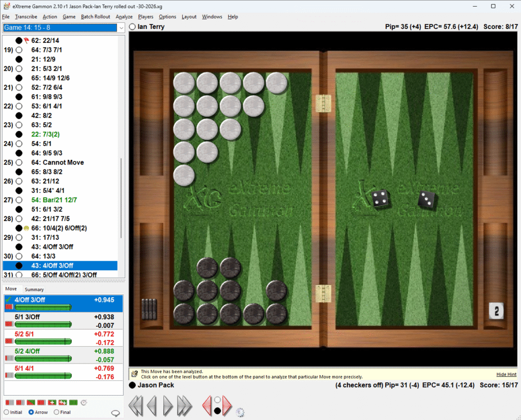Select candidate move 5/2 4/Off
The width and height of the screenshot is (521, 420).
tap(64, 355)
